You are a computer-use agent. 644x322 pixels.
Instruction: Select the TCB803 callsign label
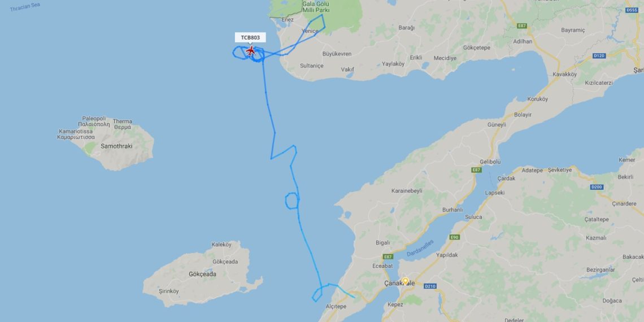point(250,37)
